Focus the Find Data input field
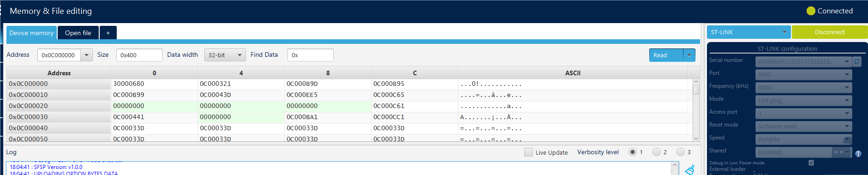Screen dimensions: 868x175 coord(310,55)
